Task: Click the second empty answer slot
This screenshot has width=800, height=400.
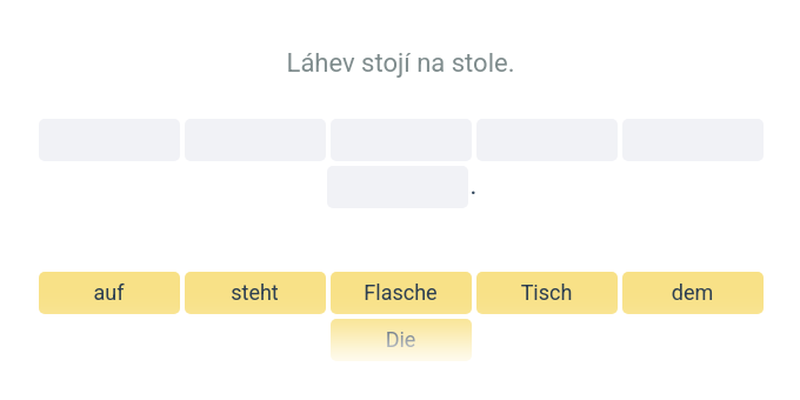Action: coord(255,140)
